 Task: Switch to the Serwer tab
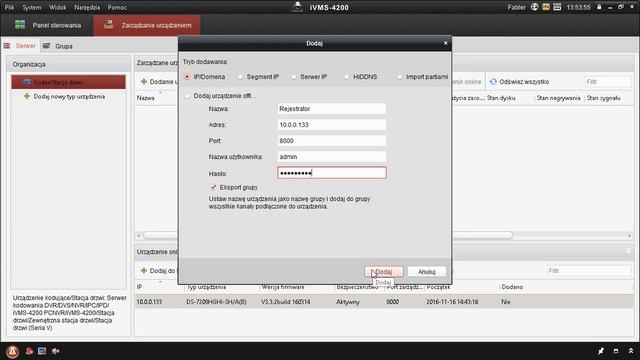[20, 46]
